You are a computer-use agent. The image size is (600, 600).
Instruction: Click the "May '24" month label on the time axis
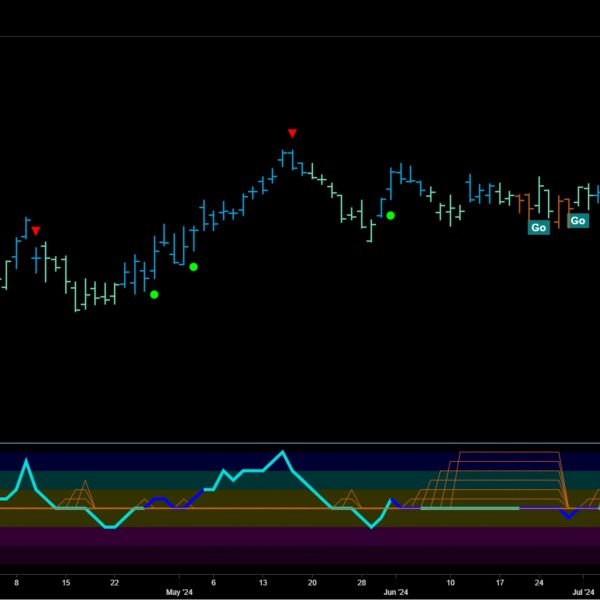(179, 592)
